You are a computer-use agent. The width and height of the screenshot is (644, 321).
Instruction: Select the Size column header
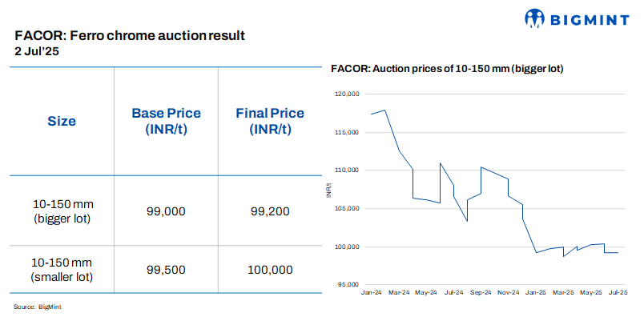click(62, 122)
